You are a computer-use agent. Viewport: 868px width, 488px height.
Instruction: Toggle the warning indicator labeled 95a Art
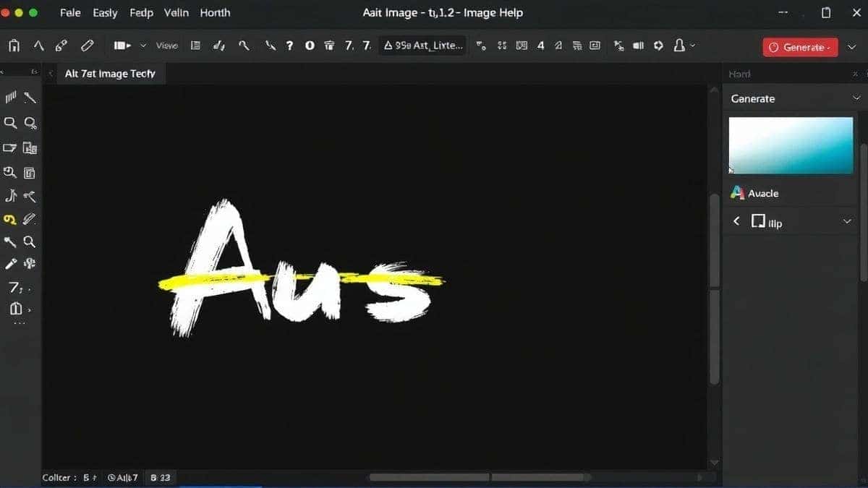(x=422, y=45)
